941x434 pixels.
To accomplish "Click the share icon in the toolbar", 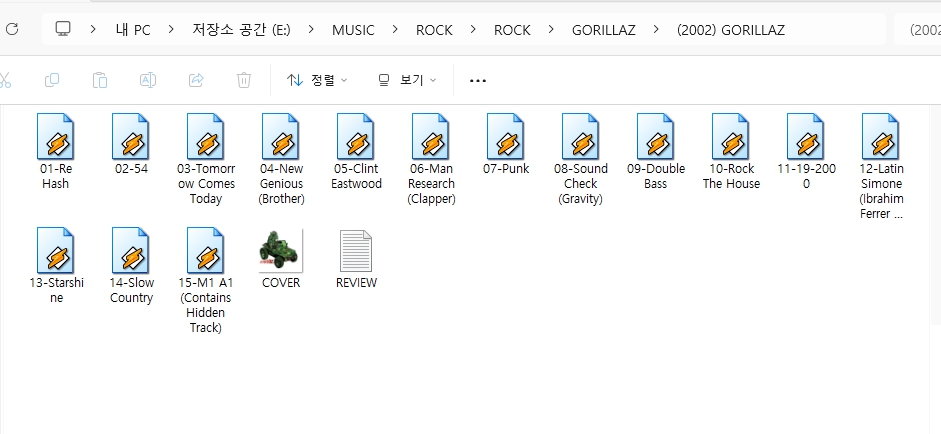I will 196,80.
